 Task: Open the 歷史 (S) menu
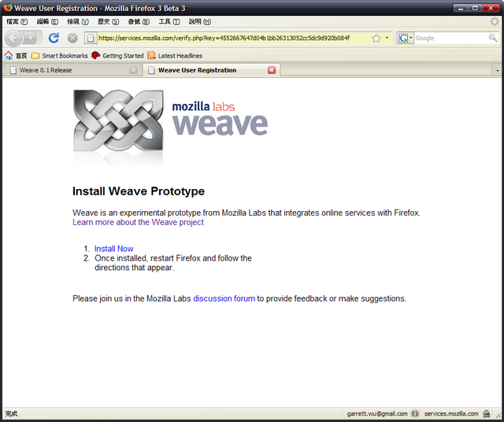click(109, 21)
